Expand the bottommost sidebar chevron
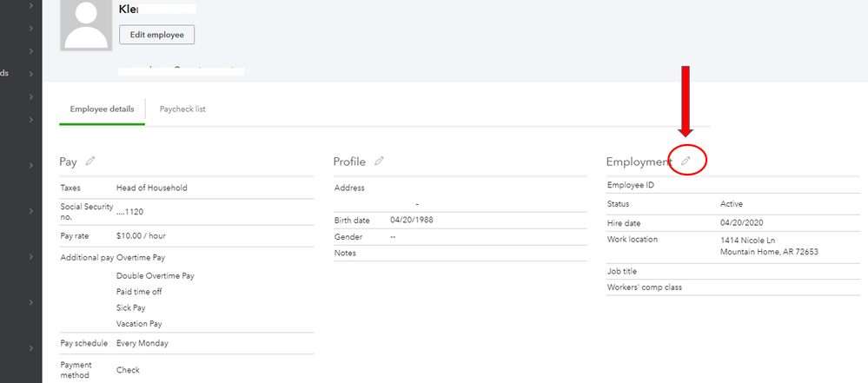 pos(31,348)
